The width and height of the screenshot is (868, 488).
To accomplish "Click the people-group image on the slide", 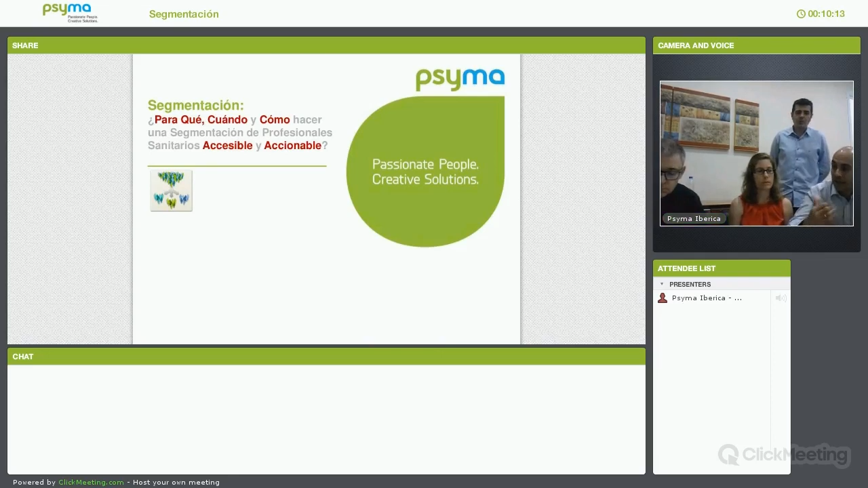I will tap(171, 190).
